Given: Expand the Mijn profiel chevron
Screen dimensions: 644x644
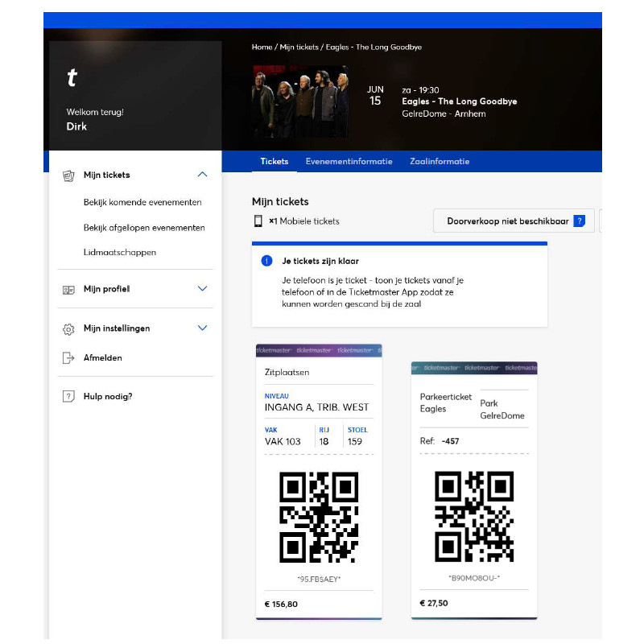Looking at the screenshot, I should click(202, 289).
